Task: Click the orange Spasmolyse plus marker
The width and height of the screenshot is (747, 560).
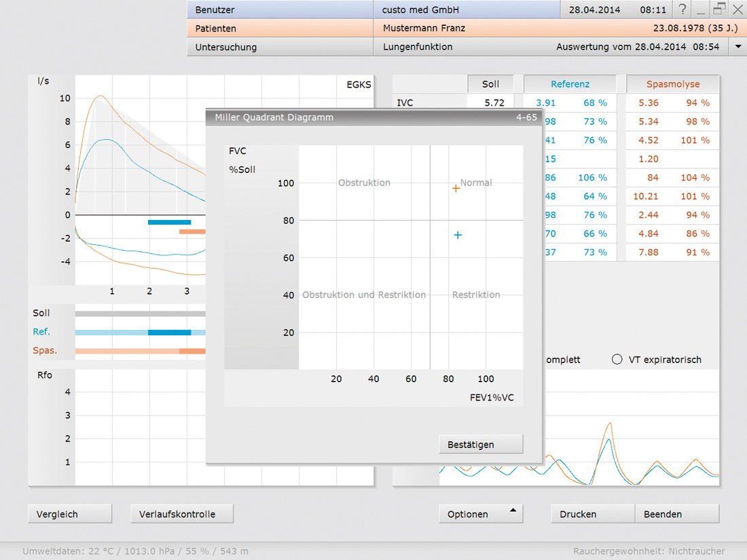Action: coord(456,189)
